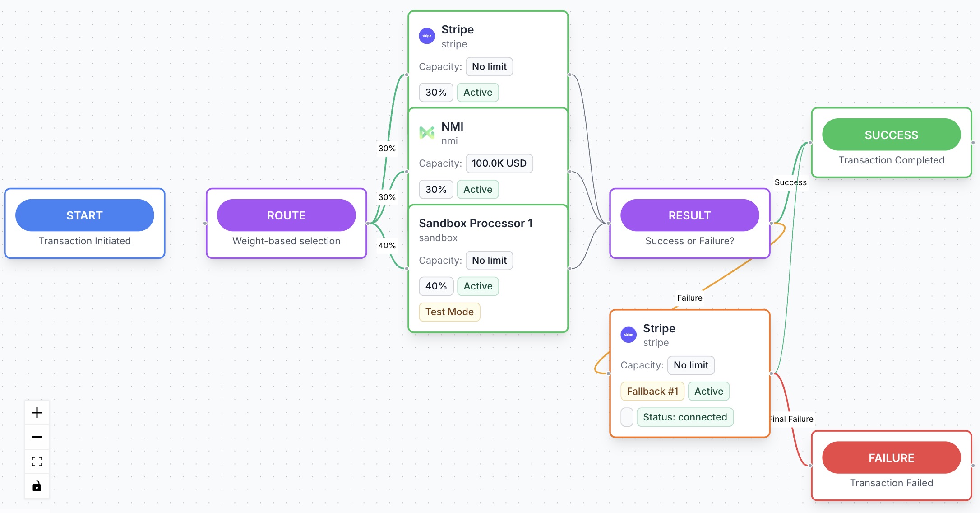Click the Test Mode badge
The height and width of the screenshot is (513, 980).
click(x=449, y=312)
